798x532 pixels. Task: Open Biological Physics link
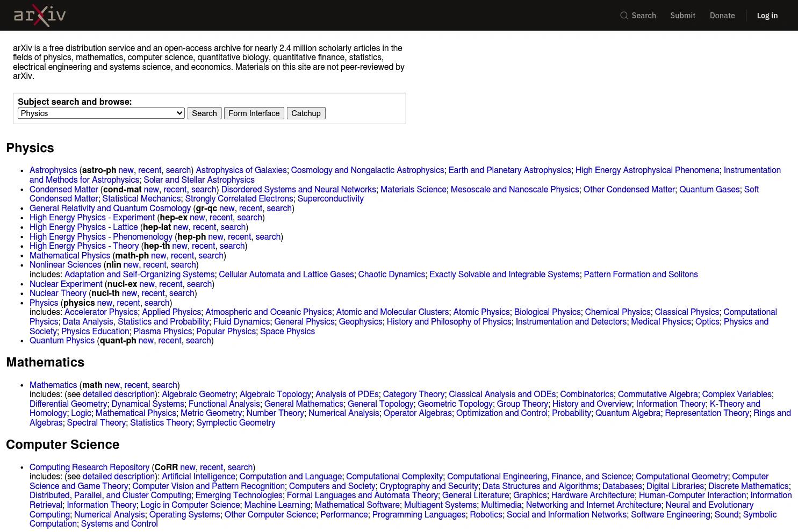coord(547,312)
